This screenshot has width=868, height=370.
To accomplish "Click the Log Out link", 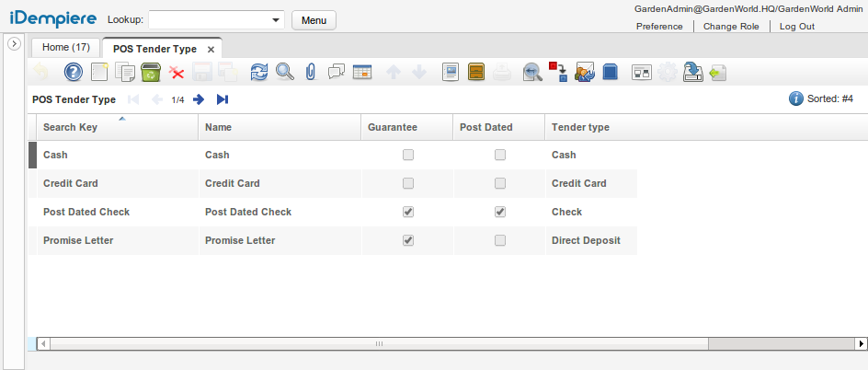I will (796, 26).
